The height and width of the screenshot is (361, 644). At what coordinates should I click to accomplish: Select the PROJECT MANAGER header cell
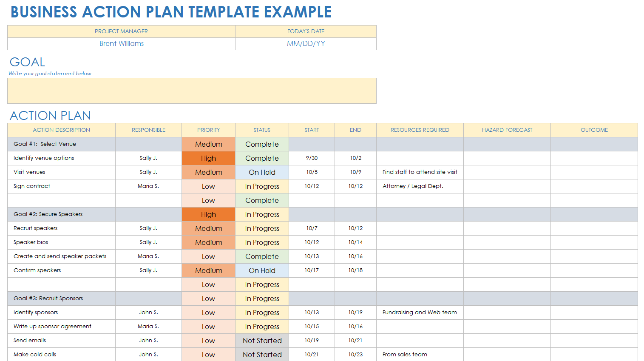pyautogui.click(x=121, y=31)
